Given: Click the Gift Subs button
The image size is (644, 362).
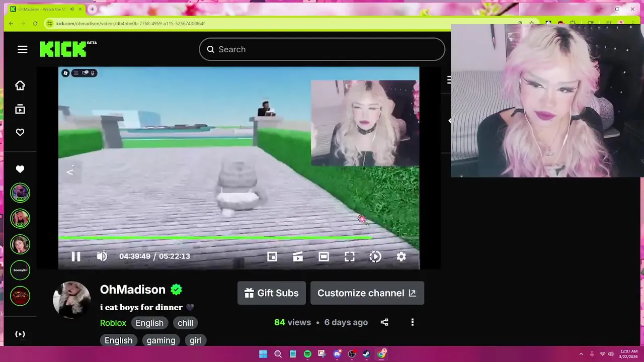Looking at the screenshot, I should pyautogui.click(x=272, y=293).
